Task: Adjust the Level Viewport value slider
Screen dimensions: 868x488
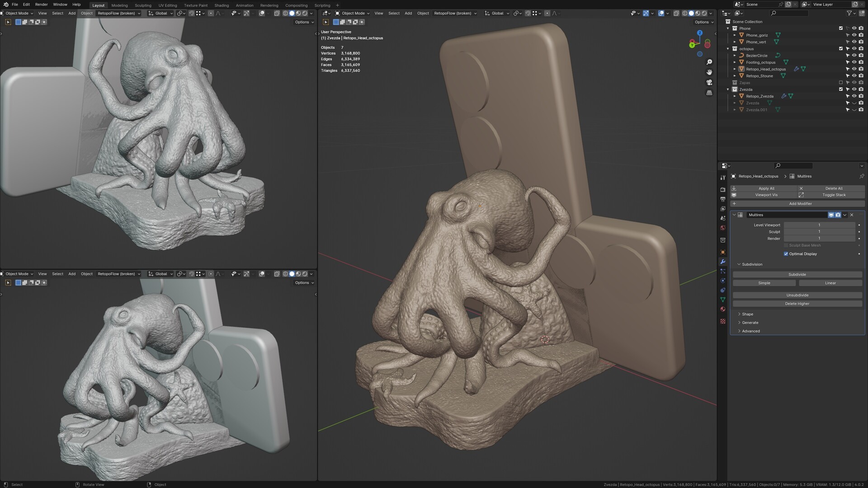Action: coord(819,225)
